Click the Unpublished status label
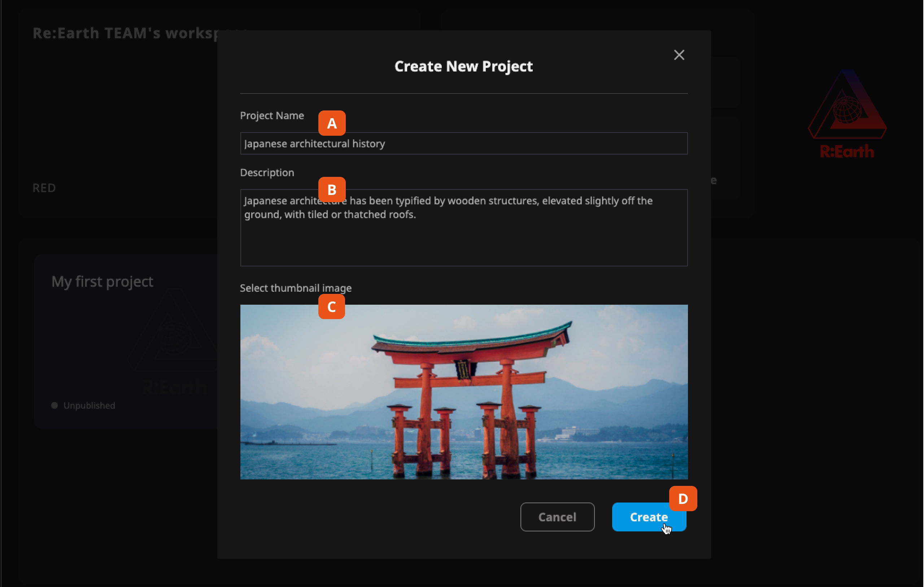Viewport: 924px width, 587px height. 89,405
